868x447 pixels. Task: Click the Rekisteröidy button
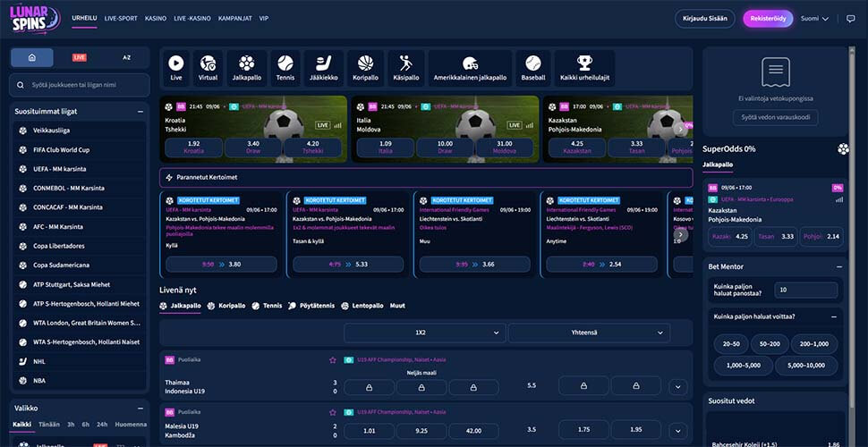click(x=768, y=19)
